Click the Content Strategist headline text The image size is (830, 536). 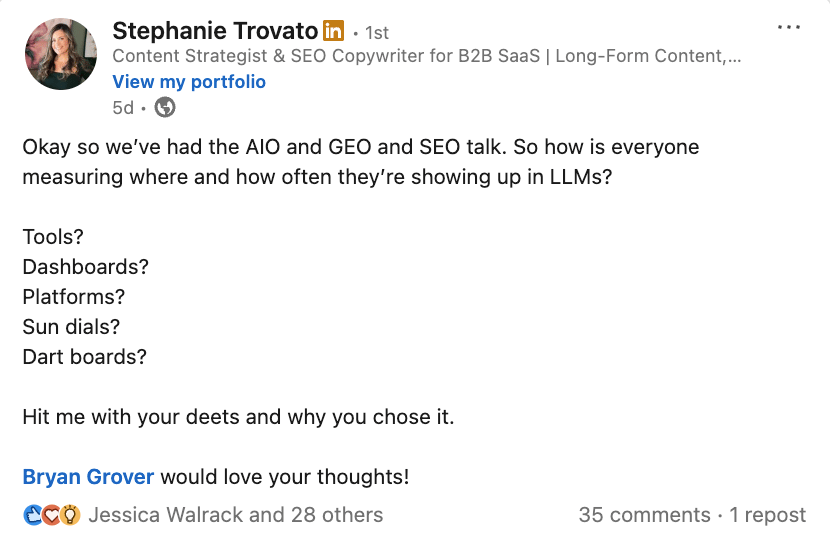426,56
